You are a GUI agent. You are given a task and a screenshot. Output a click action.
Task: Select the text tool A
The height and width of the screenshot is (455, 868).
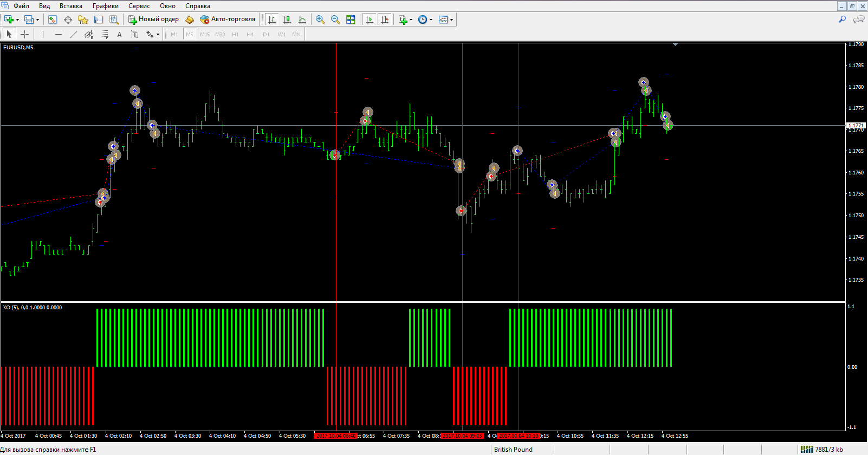pos(119,34)
